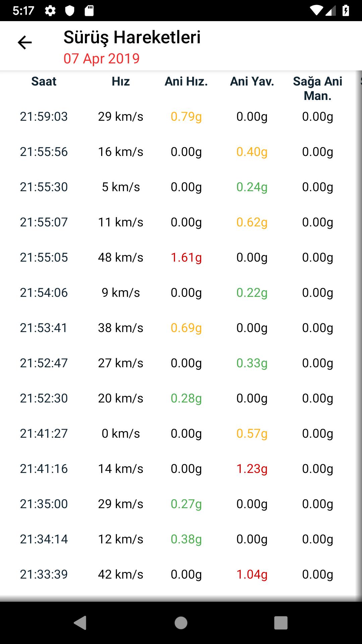Tap the Sürüş Hareketleri title
The image size is (362, 644).
click(132, 37)
